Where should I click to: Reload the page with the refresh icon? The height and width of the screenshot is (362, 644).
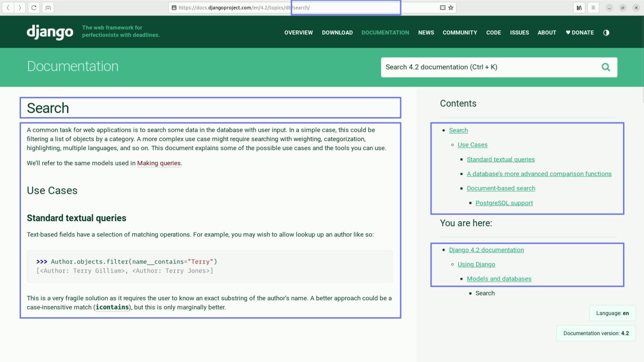[x=34, y=8]
